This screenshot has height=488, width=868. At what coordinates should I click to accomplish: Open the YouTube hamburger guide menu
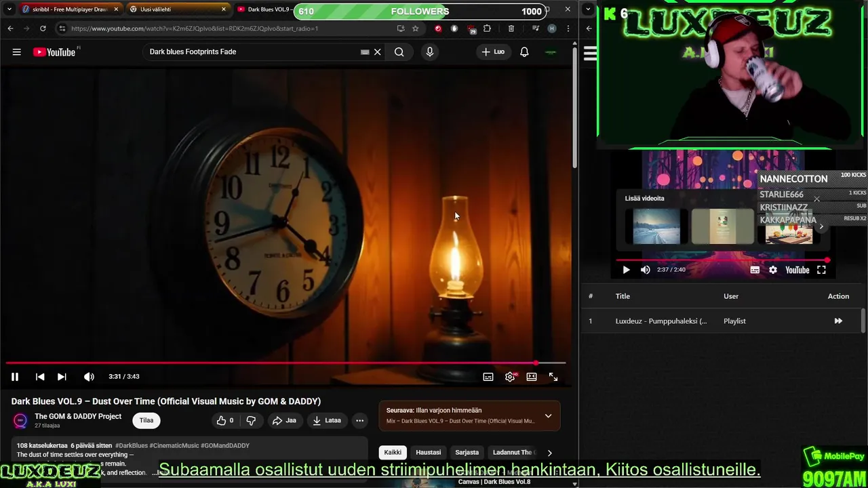17,52
